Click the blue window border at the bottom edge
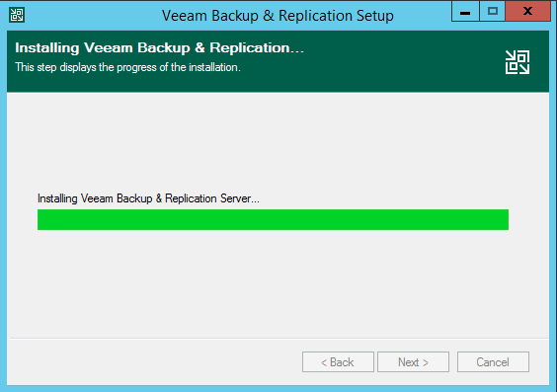557x392 pixels. pyautogui.click(x=278, y=388)
